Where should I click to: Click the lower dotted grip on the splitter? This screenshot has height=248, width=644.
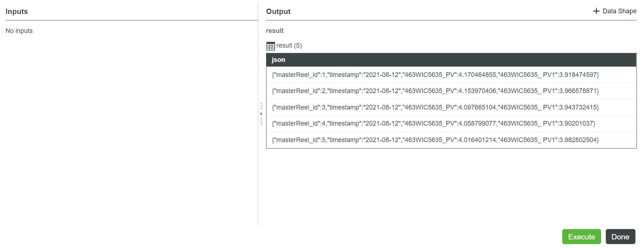[261, 121]
